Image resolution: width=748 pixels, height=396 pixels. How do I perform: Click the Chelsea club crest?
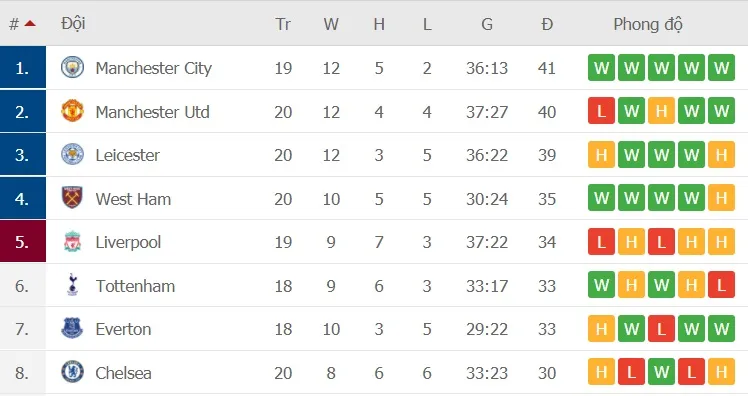point(73,373)
